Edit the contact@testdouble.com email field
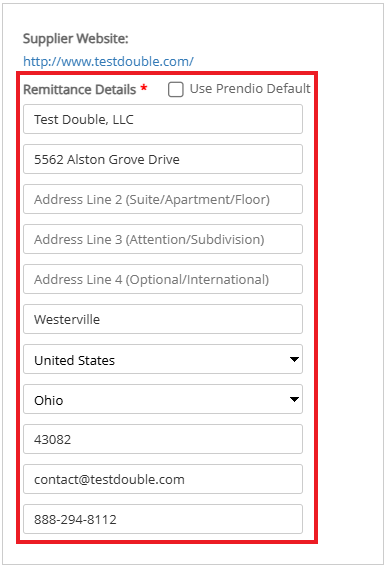This screenshot has height=568, width=388. click(x=163, y=479)
